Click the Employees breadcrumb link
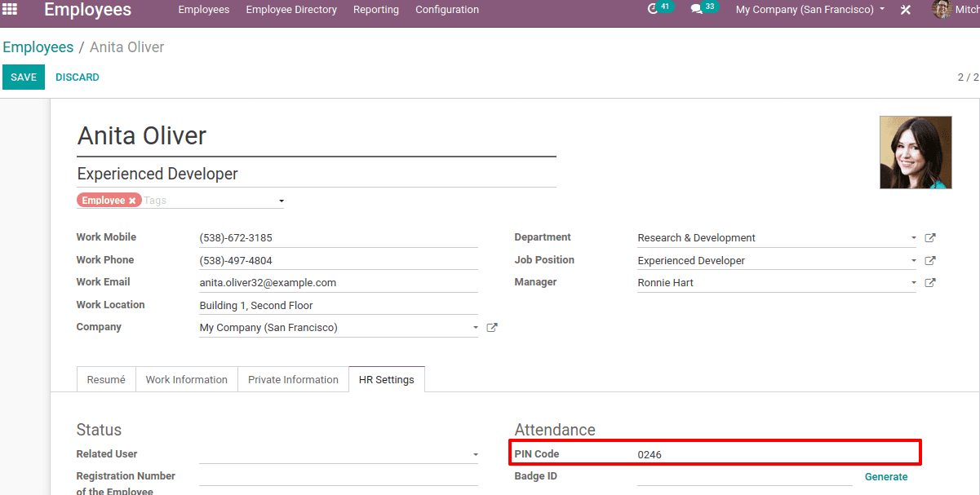 coord(38,47)
